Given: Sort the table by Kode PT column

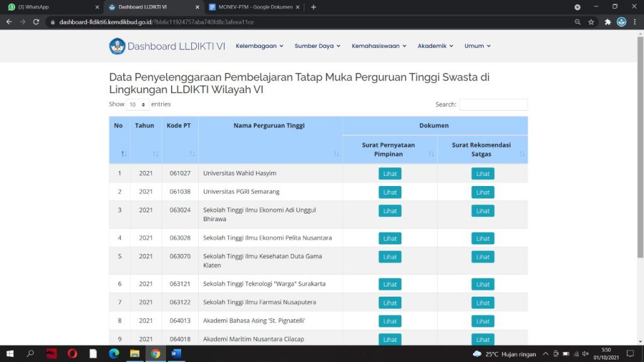Looking at the screenshot, I should point(180,140).
